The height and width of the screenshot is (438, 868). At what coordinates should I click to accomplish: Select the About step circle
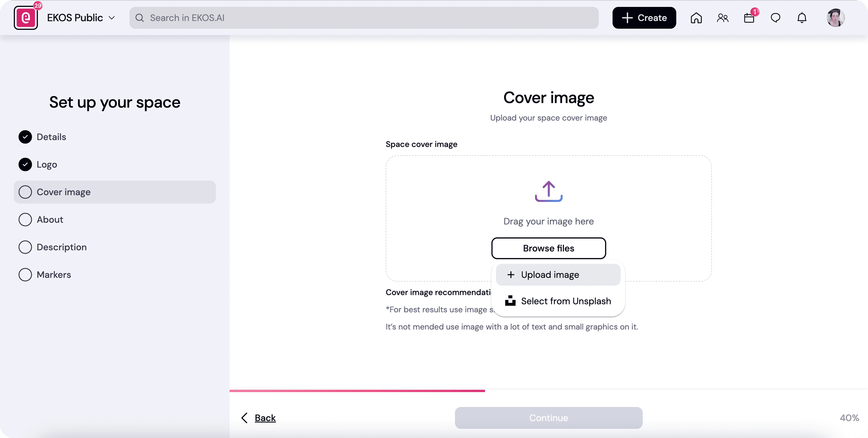(25, 220)
